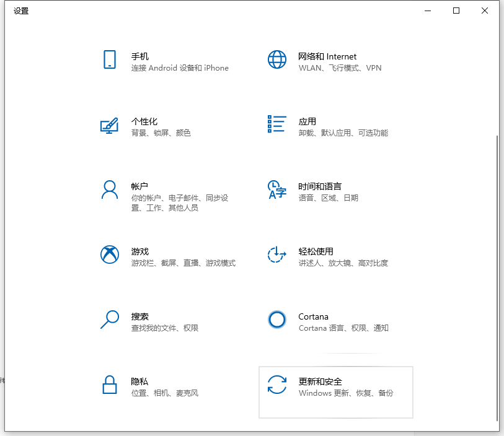Select the 帐户 account person icon
This screenshot has width=504, height=436.
110,190
